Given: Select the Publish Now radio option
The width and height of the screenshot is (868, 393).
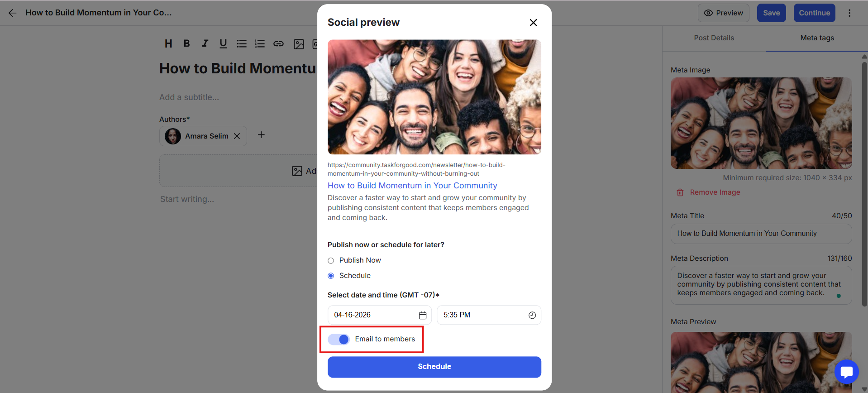Looking at the screenshot, I should (x=331, y=260).
